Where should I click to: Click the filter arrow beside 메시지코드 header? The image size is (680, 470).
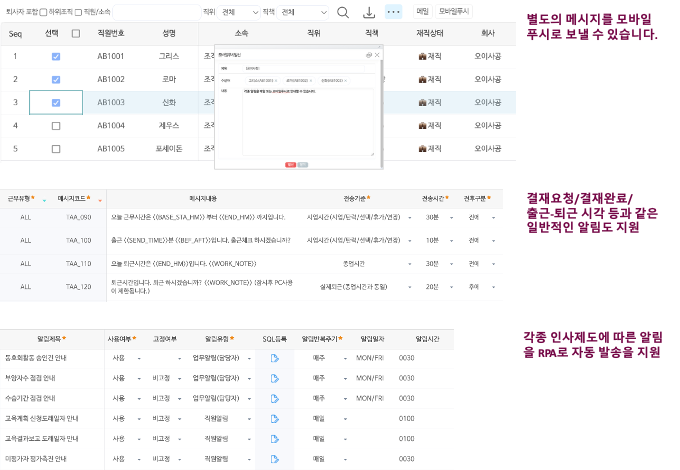(100, 200)
